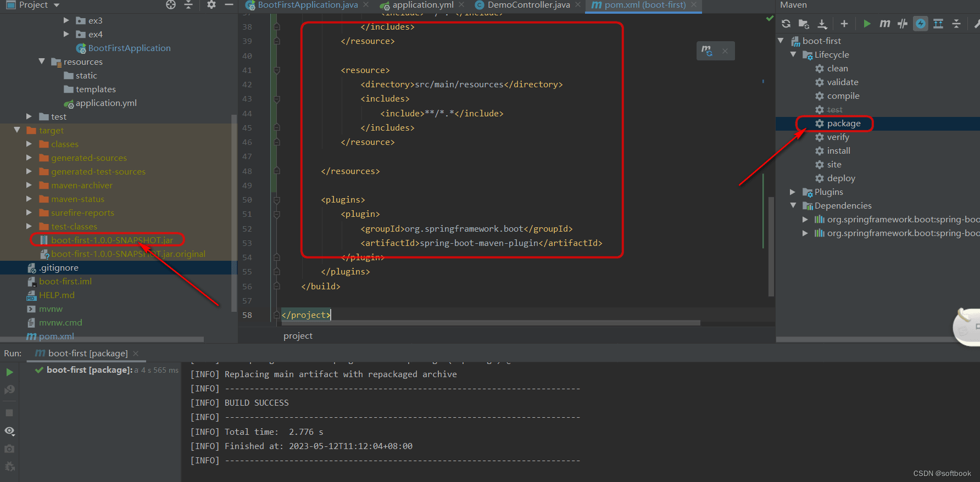Switch to the DemoController.java tab
This screenshot has width=980, height=482.
(528, 5)
